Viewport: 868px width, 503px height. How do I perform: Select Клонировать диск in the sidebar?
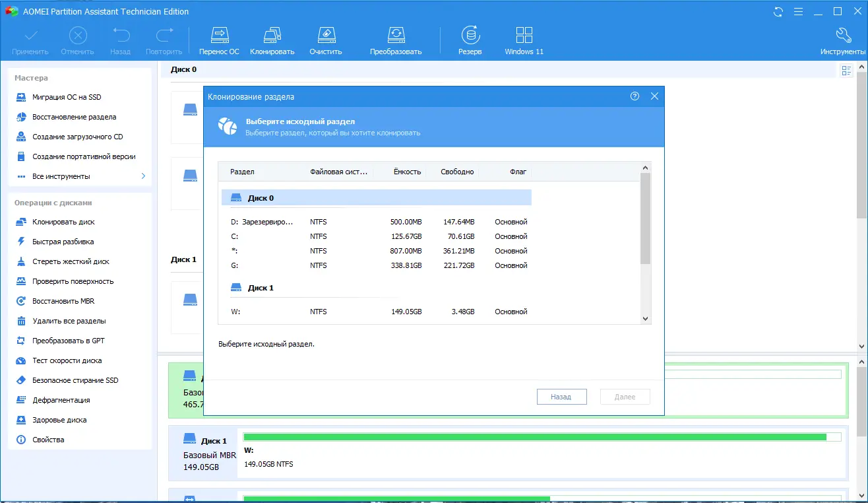tap(63, 222)
